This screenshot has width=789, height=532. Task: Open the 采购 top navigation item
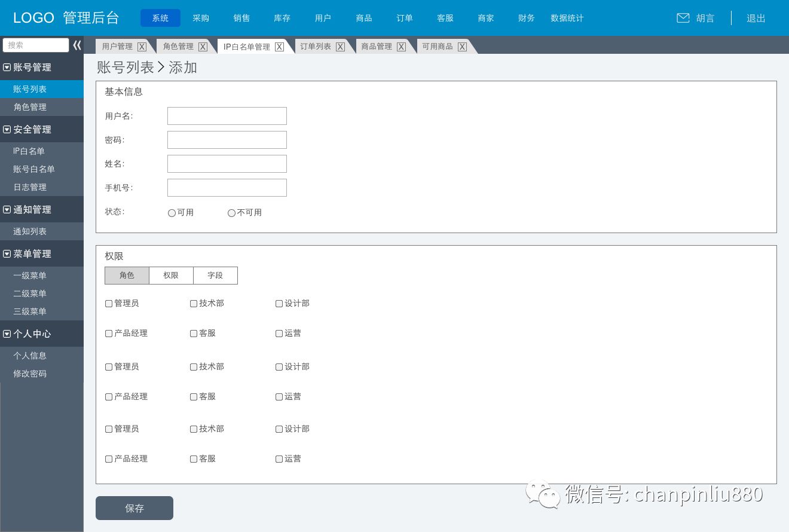[201, 18]
